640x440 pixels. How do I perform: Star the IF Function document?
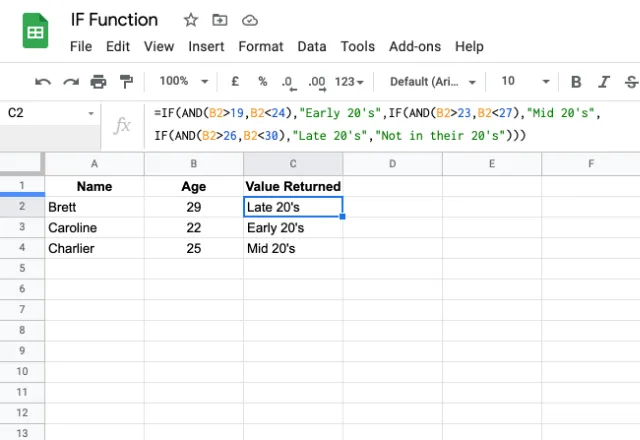tap(190, 20)
